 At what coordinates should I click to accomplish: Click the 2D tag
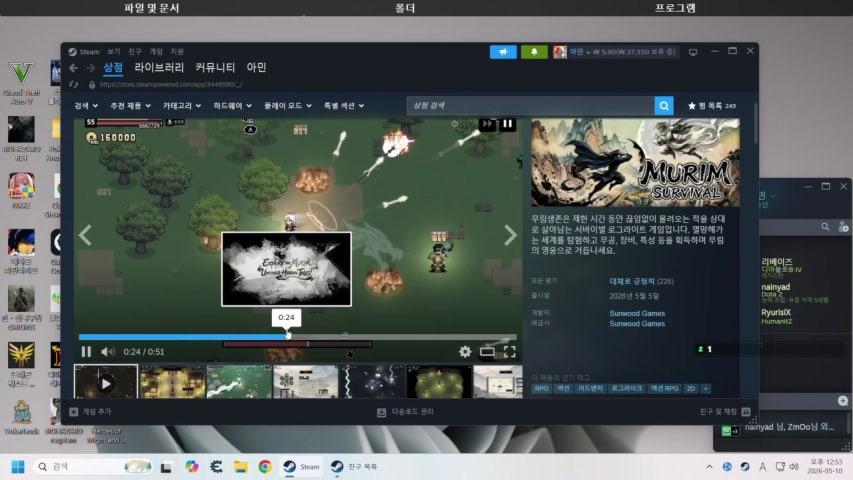(691, 389)
